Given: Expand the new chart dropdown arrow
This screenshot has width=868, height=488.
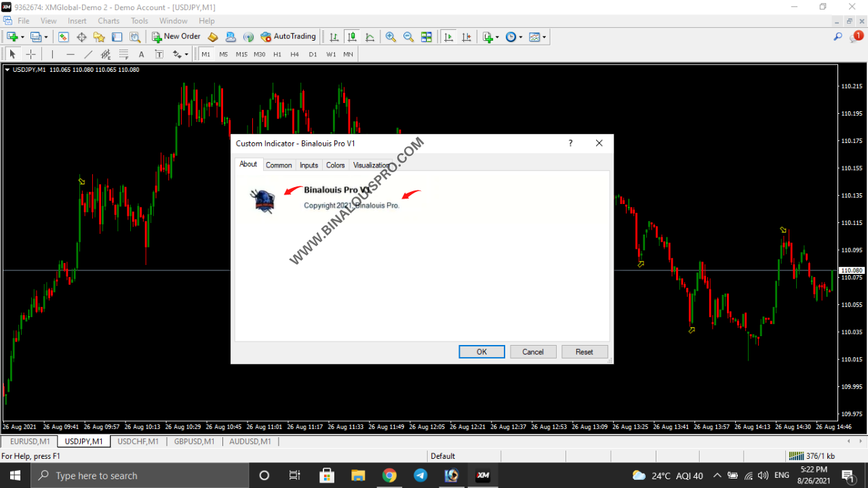Looking at the screenshot, I should [x=22, y=37].
